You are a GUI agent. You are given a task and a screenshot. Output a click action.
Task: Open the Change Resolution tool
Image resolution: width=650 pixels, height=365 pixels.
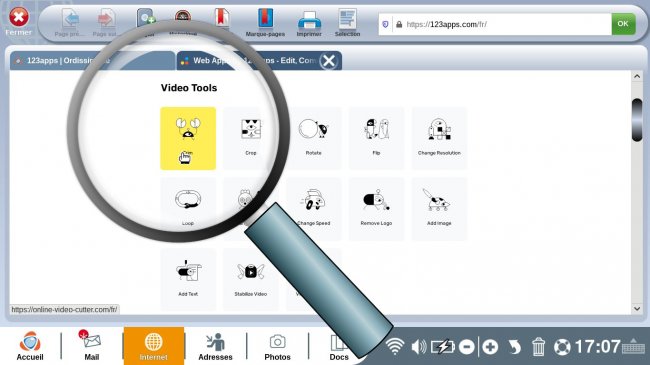(439, 138)
